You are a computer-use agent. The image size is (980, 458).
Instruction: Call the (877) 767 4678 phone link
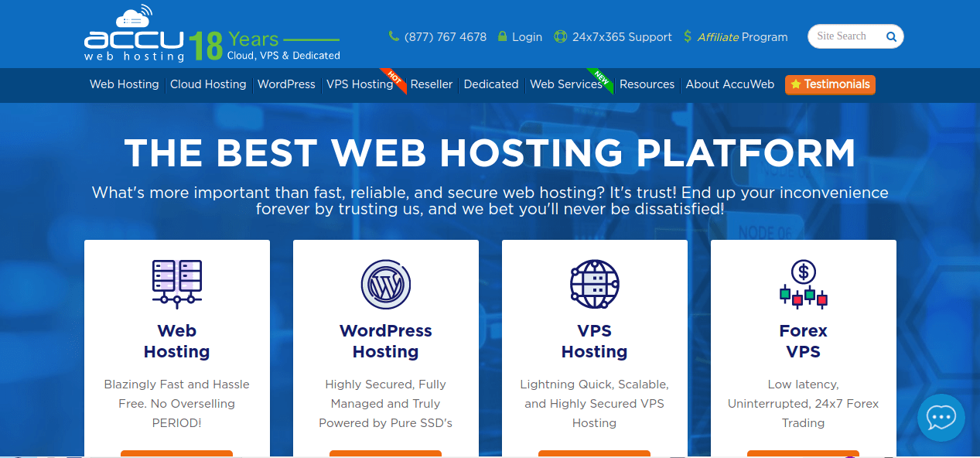point(446,36)
